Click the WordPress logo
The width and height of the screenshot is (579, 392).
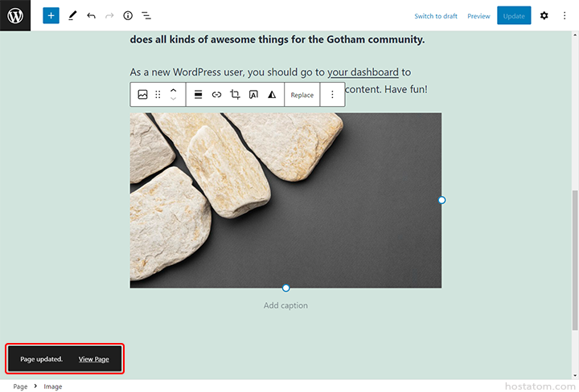pos(15,15)
